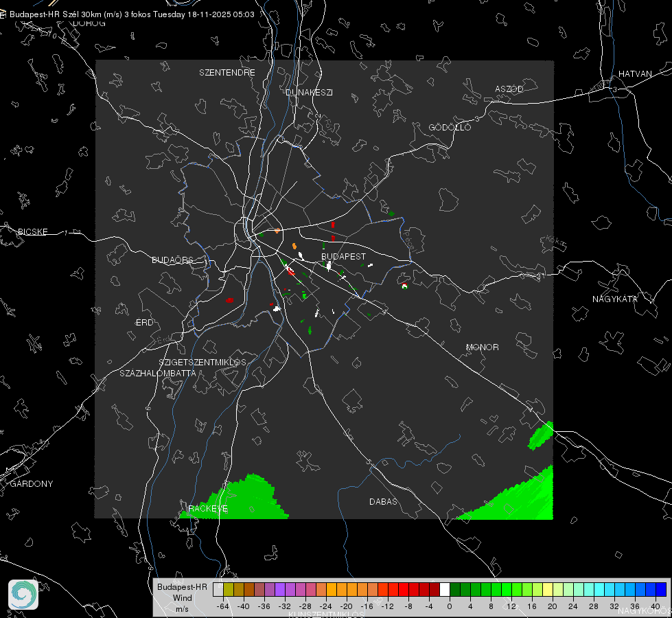Click the 'BUDAPEST' city label
Viewport: 672px width, 618px height.
point(343,256)
